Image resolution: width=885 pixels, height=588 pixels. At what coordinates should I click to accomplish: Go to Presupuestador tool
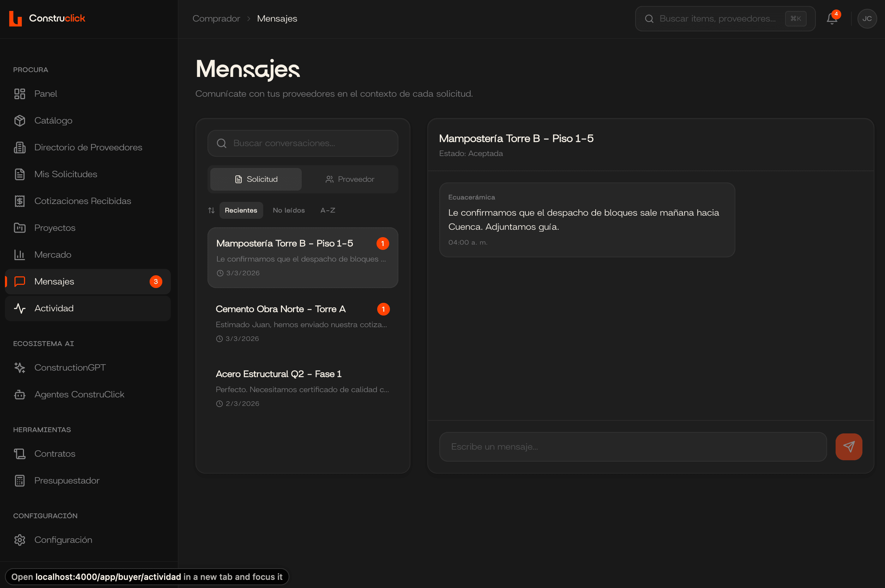[88, 480]
